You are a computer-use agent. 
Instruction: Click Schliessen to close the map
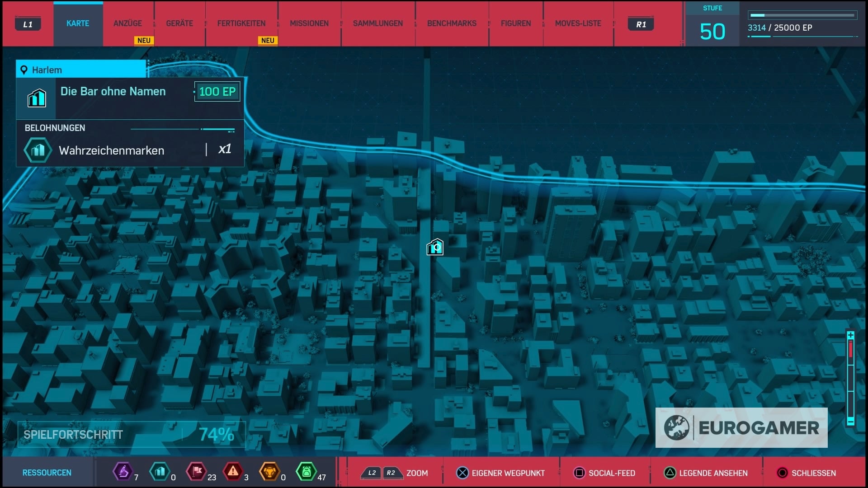pyautogui.click(x=814, y=473)
